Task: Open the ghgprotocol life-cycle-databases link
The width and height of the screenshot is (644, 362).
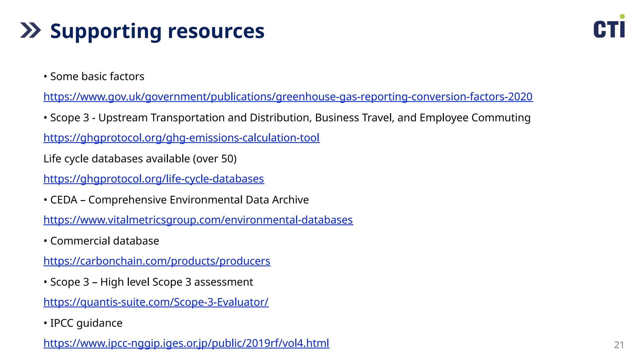Action: [153, 179]
